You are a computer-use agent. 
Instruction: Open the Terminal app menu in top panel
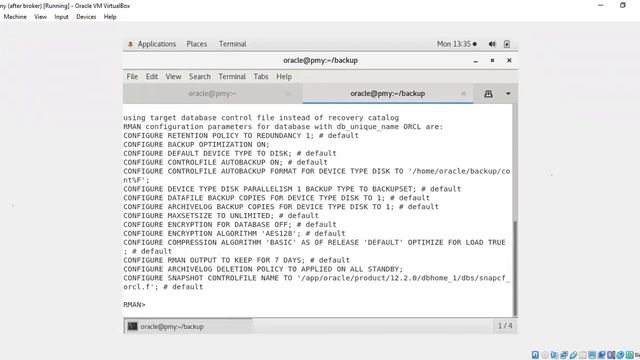pos(233,44)
